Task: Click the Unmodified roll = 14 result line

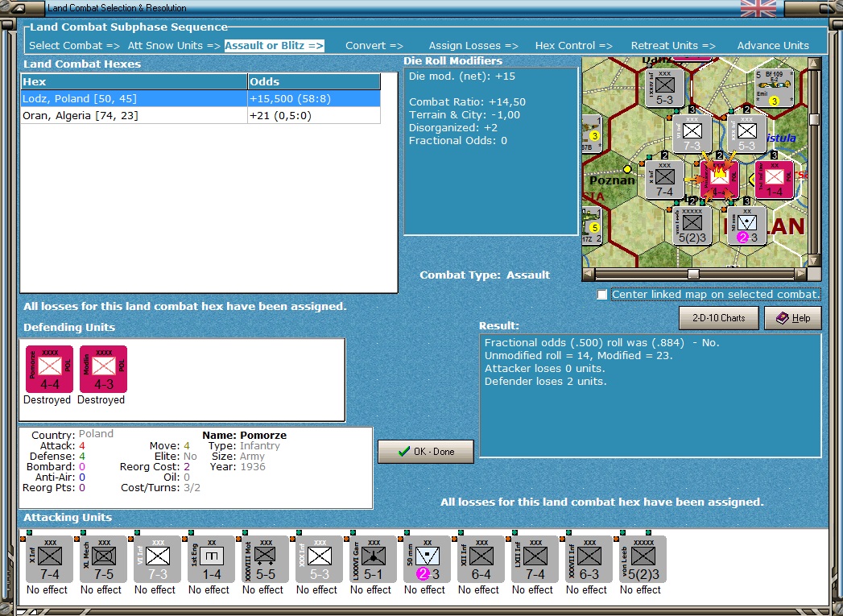Action: click(x=578, y=355)
